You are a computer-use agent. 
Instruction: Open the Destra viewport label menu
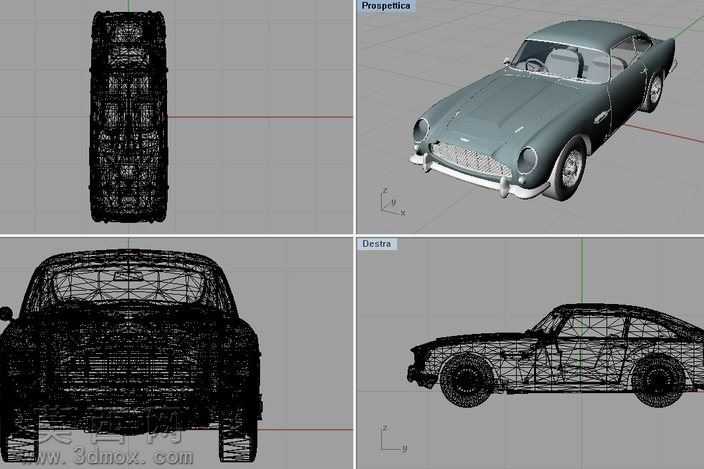pos(377,244)
